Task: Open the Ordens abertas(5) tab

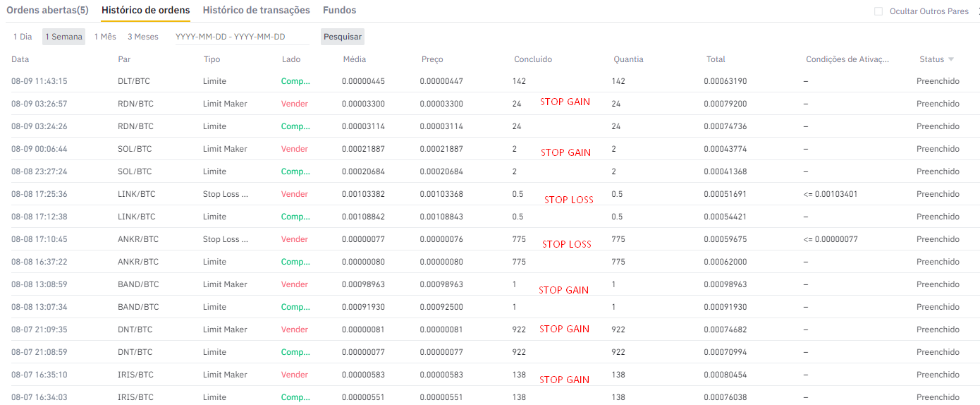Action: (47, 11)
